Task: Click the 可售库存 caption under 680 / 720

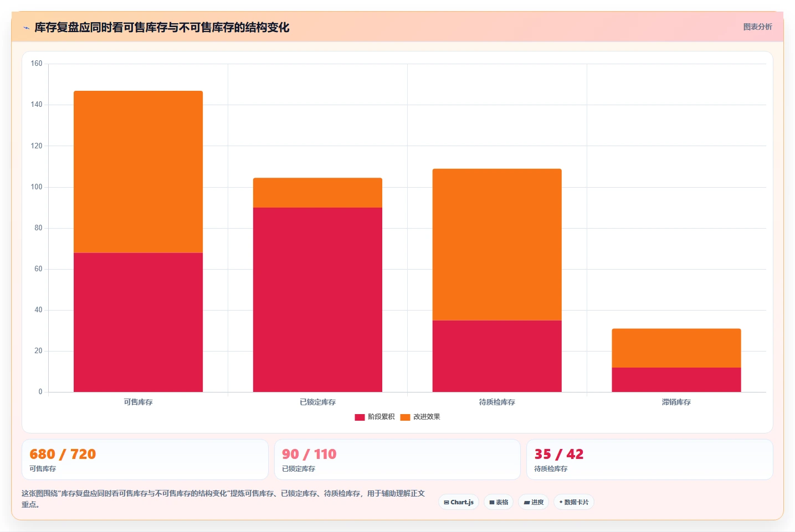Action: tap(43, 469)
